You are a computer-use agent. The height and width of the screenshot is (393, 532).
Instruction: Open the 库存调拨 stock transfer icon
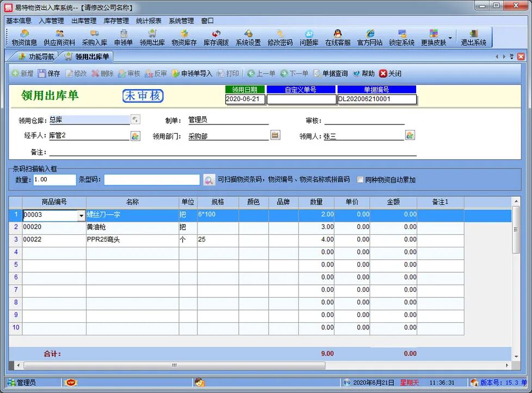pos(215,36)
